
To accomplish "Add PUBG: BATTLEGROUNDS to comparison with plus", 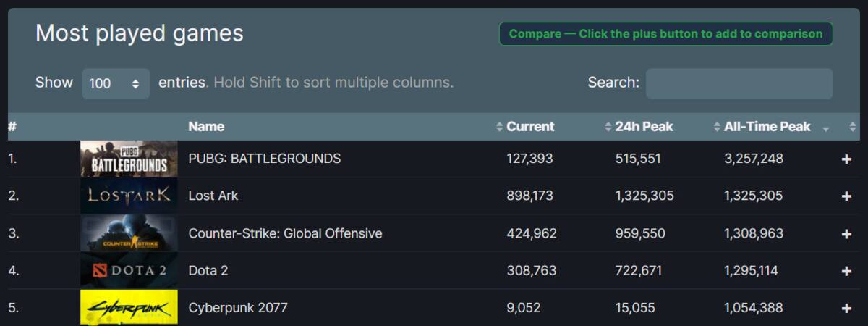I will pyautogui.click(x=846, y=159).
